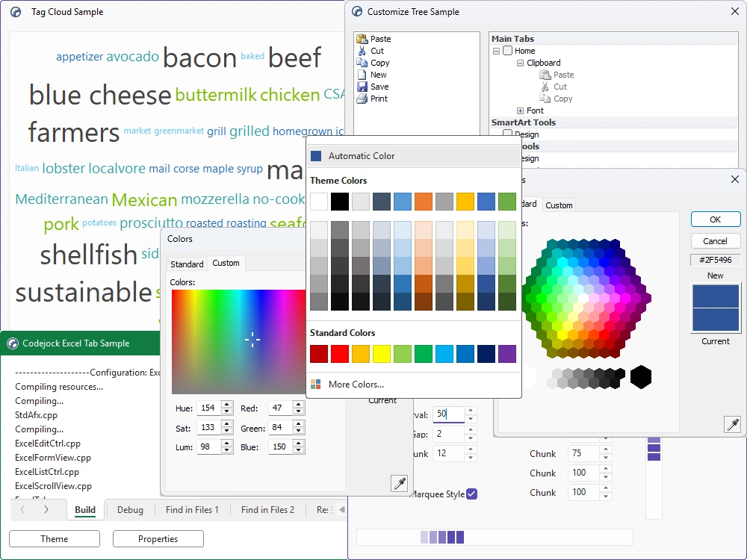The image size is (747, 560).
Task: Decrease the Sat value with its down arrow
Action: [x=227, y=431]
